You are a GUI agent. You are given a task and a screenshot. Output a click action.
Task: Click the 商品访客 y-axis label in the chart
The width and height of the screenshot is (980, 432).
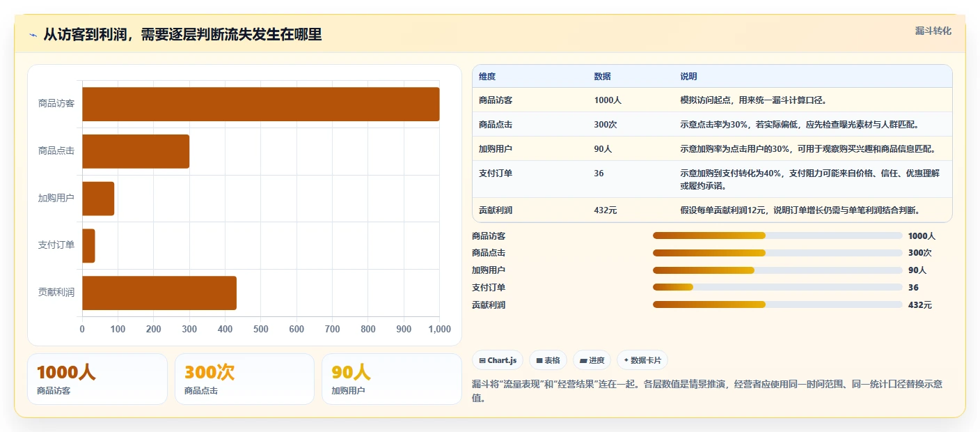(56, 104)
